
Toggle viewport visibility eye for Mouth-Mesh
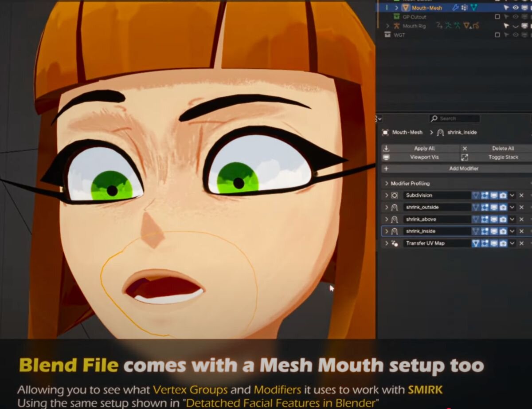(516, 8)
